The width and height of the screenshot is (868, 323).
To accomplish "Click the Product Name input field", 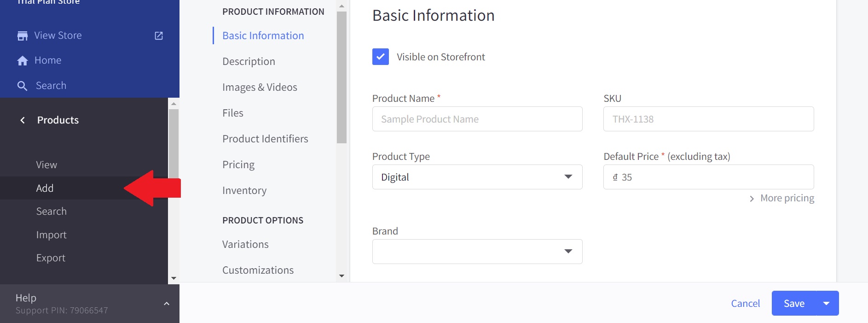I will click(477, 119).
